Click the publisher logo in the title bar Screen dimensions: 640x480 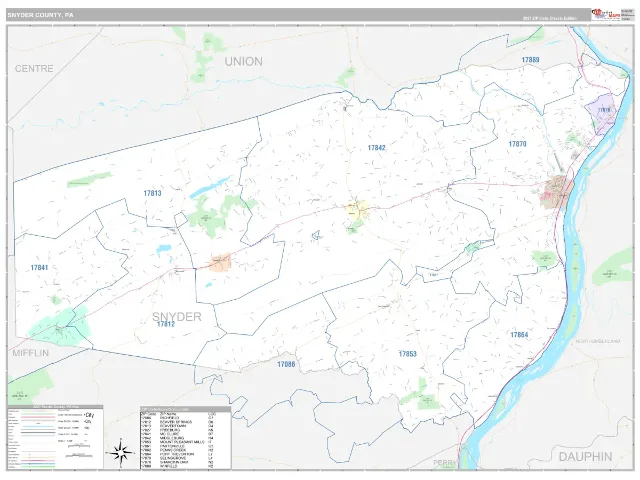click(x=606, y=15)
